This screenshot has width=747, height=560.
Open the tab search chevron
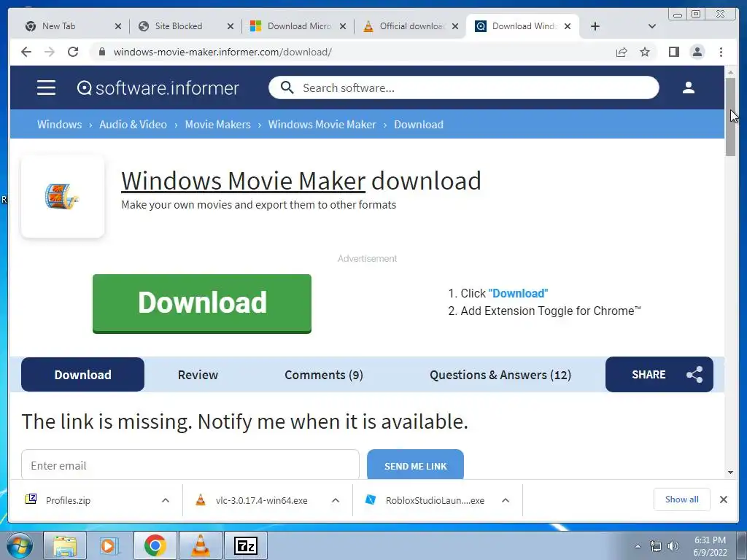click(652, 26)
